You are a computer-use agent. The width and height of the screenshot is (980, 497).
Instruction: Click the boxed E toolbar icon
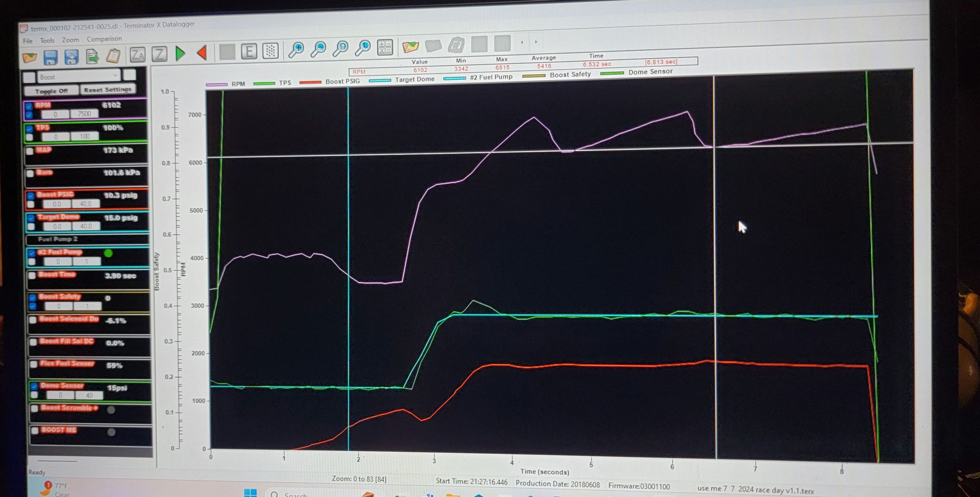point(249,51)
